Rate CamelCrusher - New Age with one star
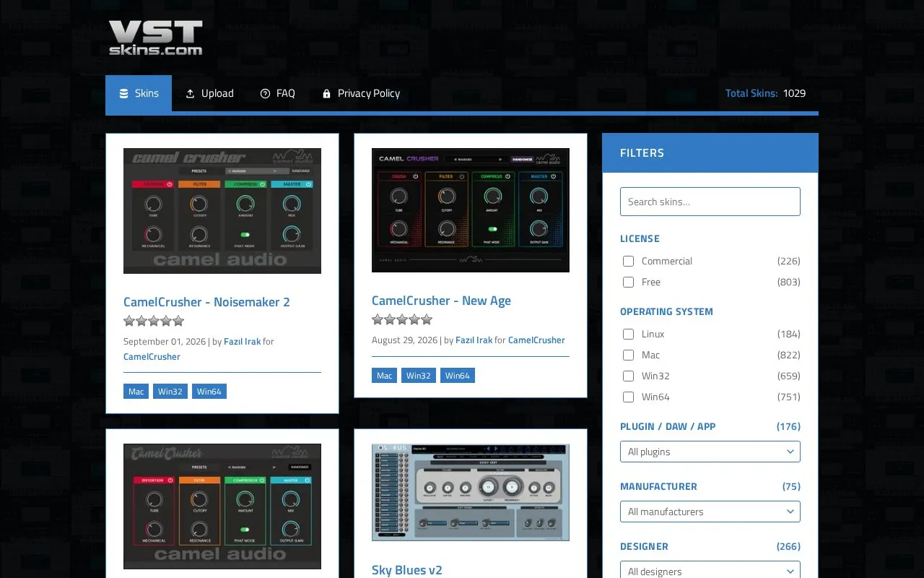This screenshot has width=924, height=578. [x=378, y=319]
